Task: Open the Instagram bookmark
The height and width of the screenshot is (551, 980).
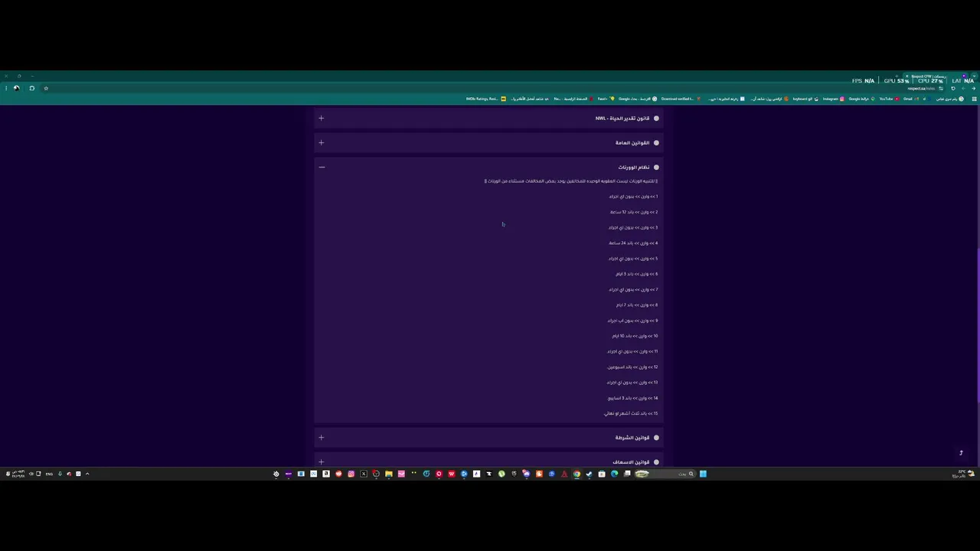Action: 833,99
